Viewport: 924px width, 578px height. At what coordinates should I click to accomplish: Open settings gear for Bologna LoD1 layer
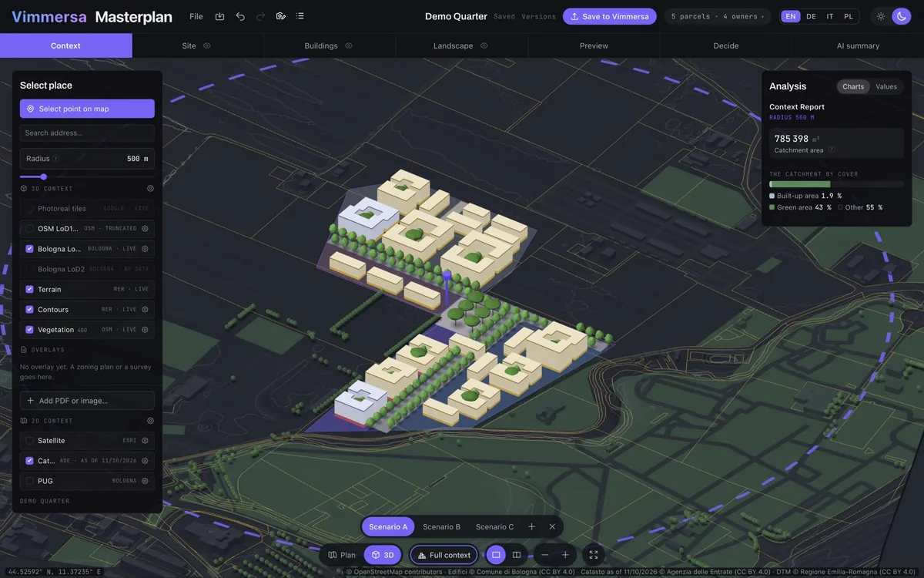click(145, 249)
